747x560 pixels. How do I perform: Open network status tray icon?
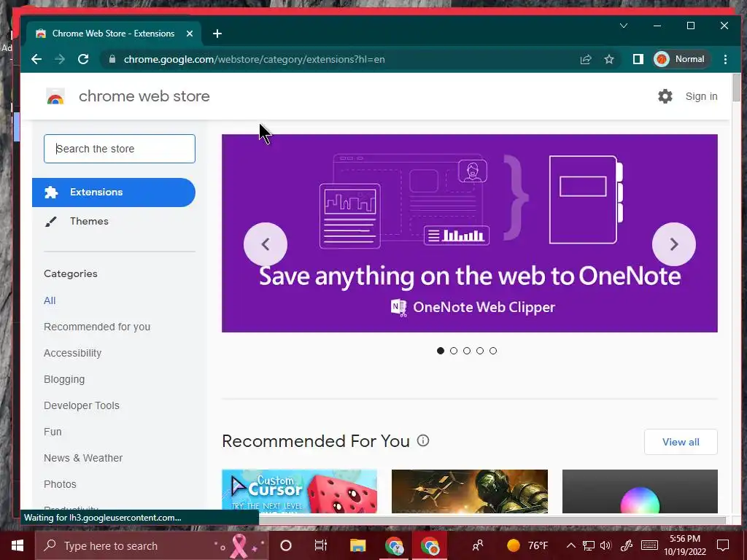coord(589,545)
